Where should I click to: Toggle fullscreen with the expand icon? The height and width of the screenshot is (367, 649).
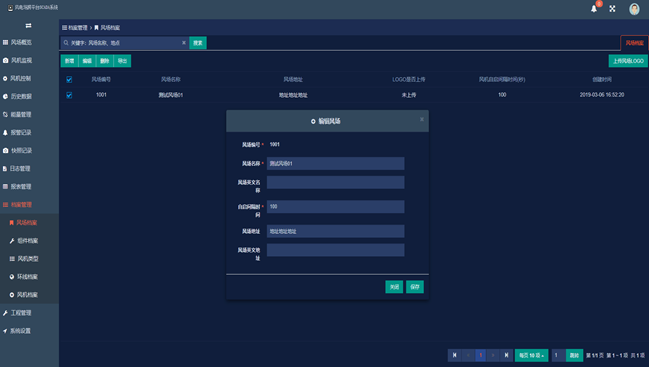(x=612, y=9)
